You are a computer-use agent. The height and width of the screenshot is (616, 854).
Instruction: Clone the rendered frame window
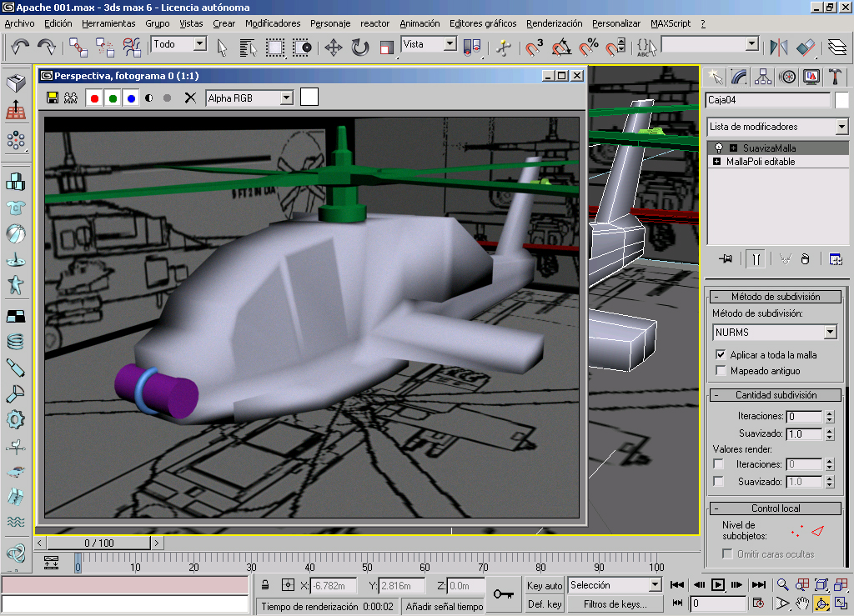71,98
